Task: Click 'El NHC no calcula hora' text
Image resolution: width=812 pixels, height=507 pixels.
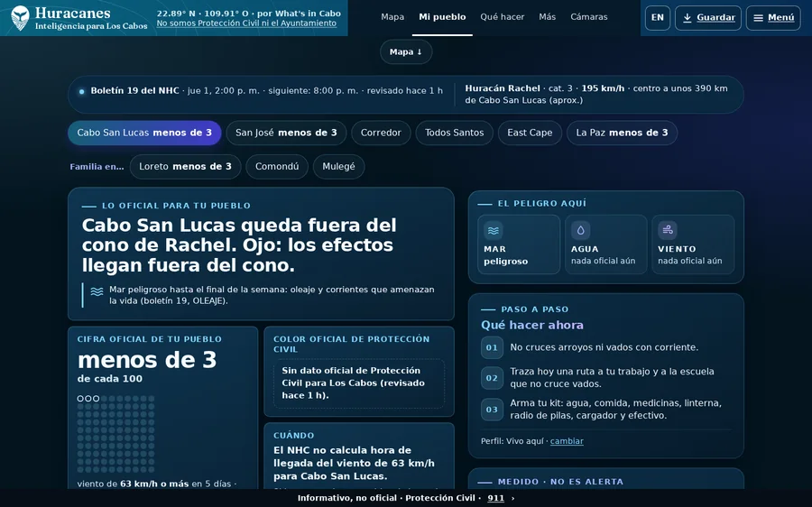Action: 354,463
